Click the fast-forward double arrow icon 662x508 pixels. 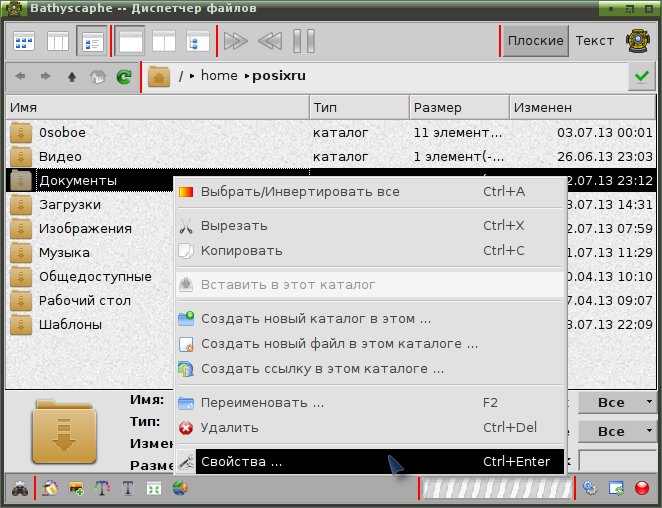(x=236, y=41)
